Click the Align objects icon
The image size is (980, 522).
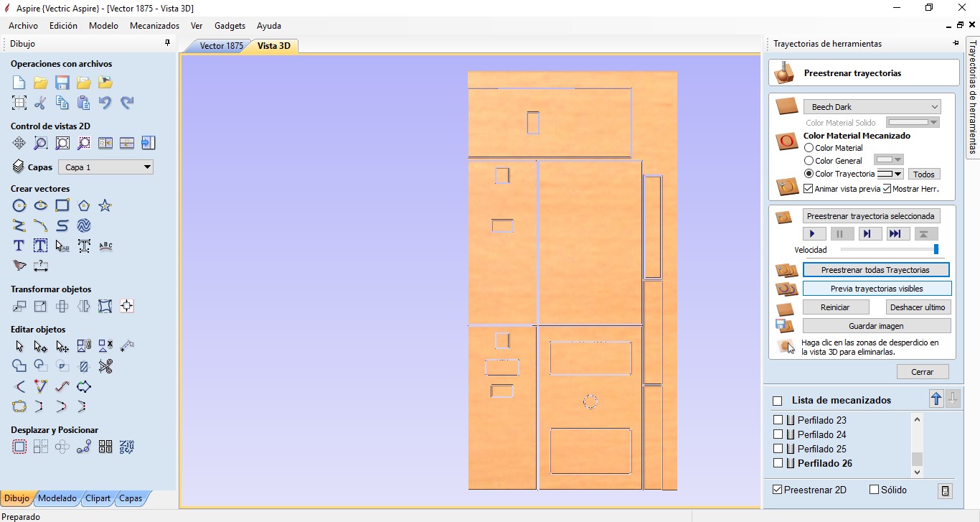[127, 306]
